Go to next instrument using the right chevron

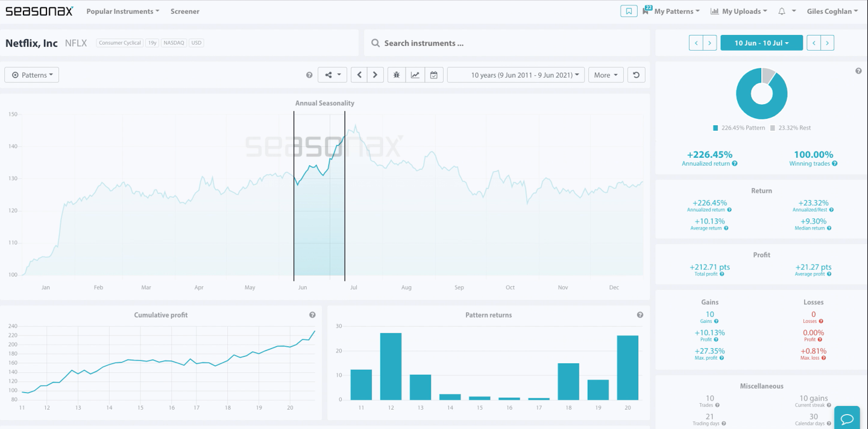click(375, 75)
